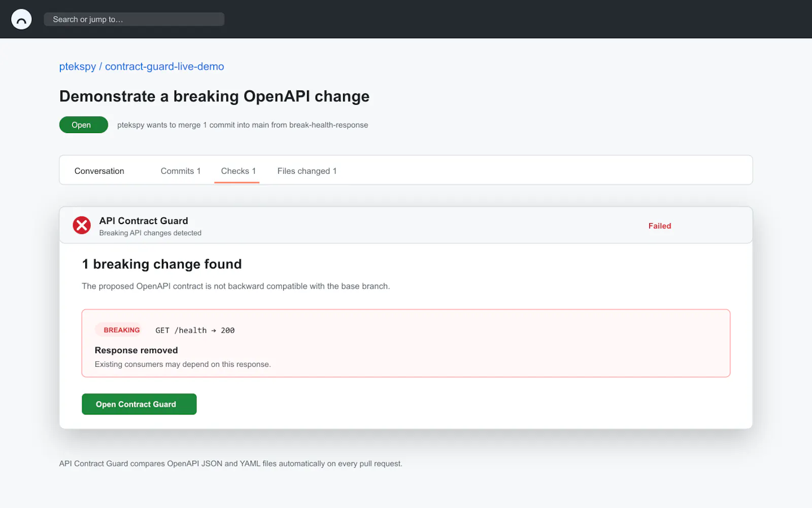Viewport: 812px width, 508px height.
Task: Open the contract-guard-live-demo repository link
Action: coord(164,67)
